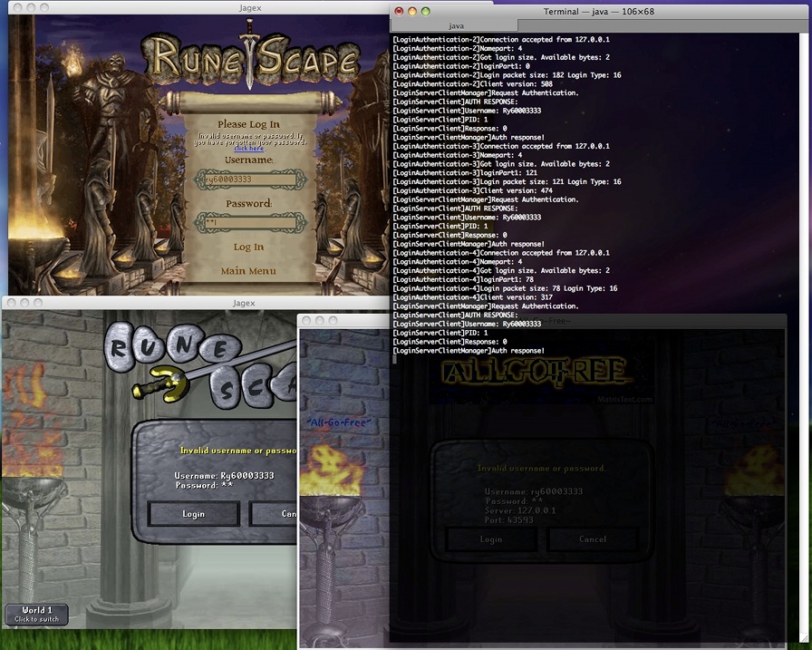Close the lower-left Jagex classic window
Viewport: 812px width, 650px height.
(x=9, y=303)
